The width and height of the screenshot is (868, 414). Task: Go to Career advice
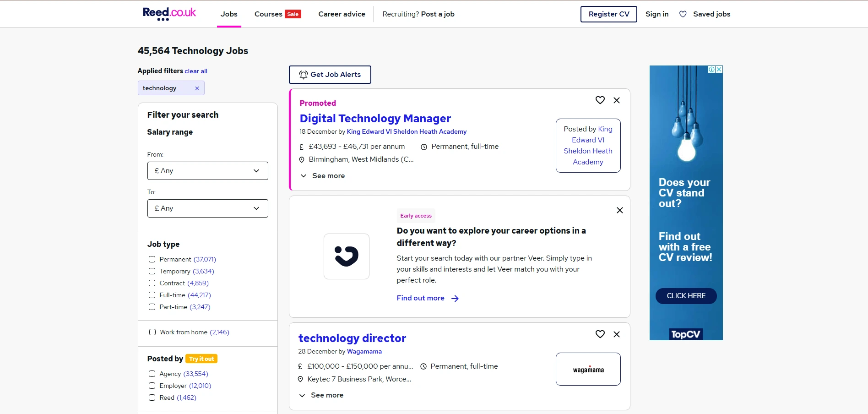pos(342,14)
